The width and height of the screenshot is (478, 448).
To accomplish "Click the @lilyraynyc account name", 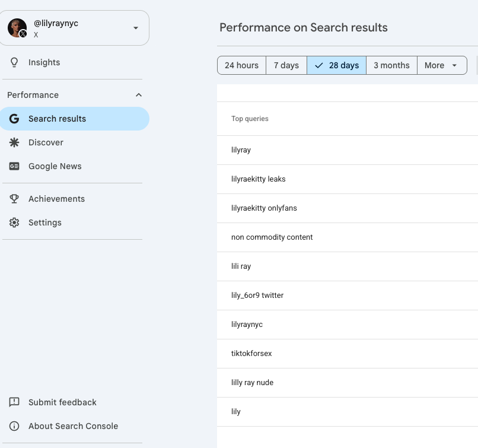I will (x=56, y=23).
